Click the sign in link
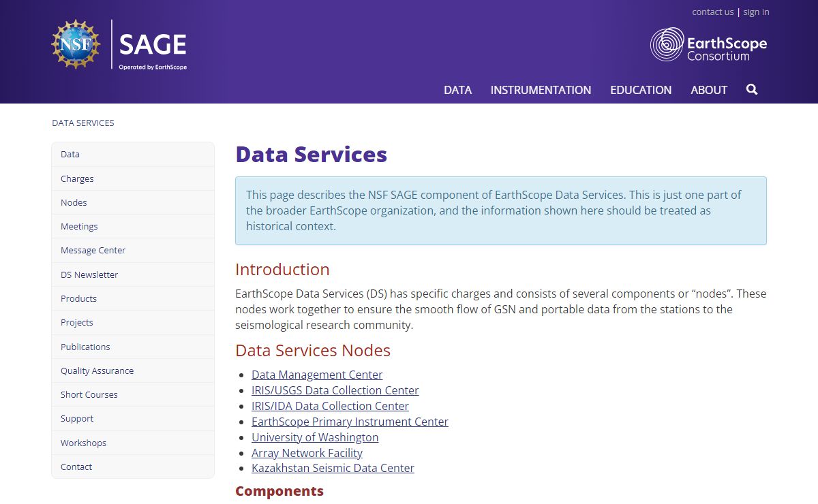This screenshot has width=818, height=504. click(x=756, y=12)
